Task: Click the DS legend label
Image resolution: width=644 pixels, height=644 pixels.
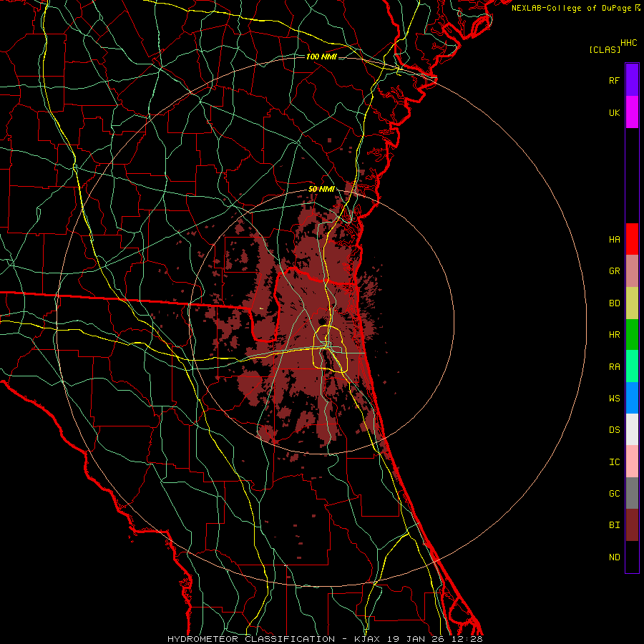Action: click(614, 430)
